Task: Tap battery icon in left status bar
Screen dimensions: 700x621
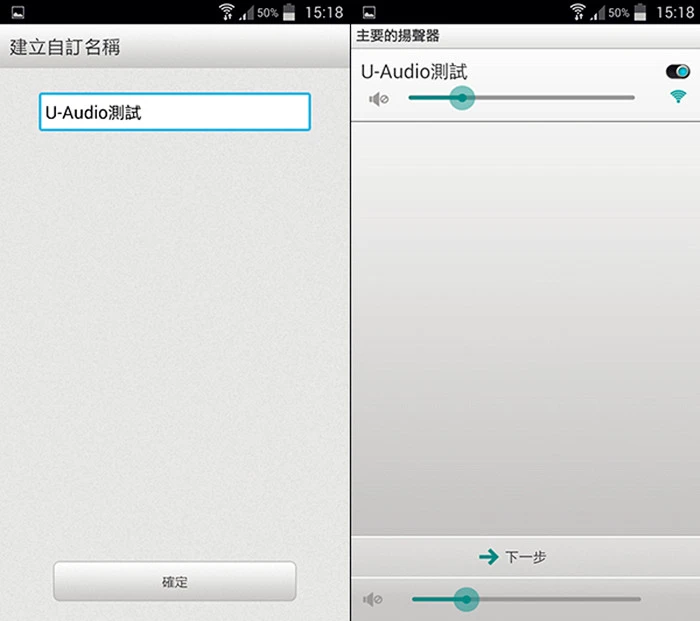Action: pos(289,12)
